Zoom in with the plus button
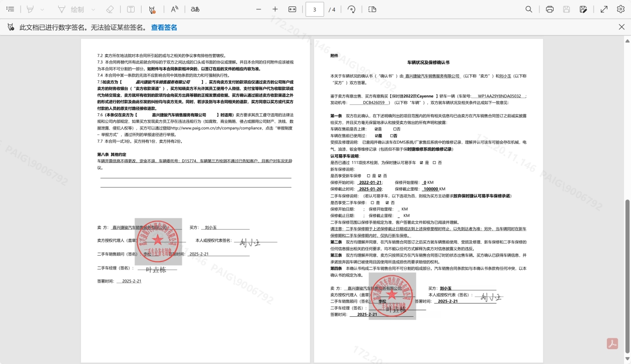This screenshot has height=364, width=631. click(x=275, y=9)
